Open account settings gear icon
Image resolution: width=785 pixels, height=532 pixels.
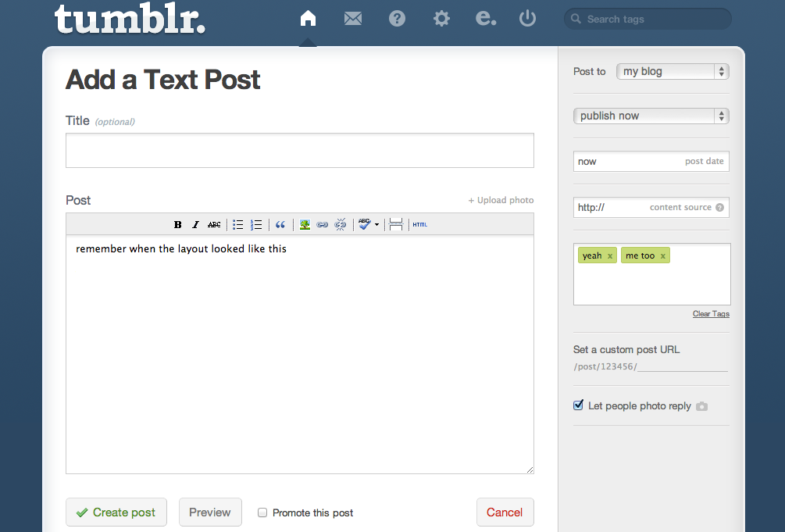coord(441,19)
